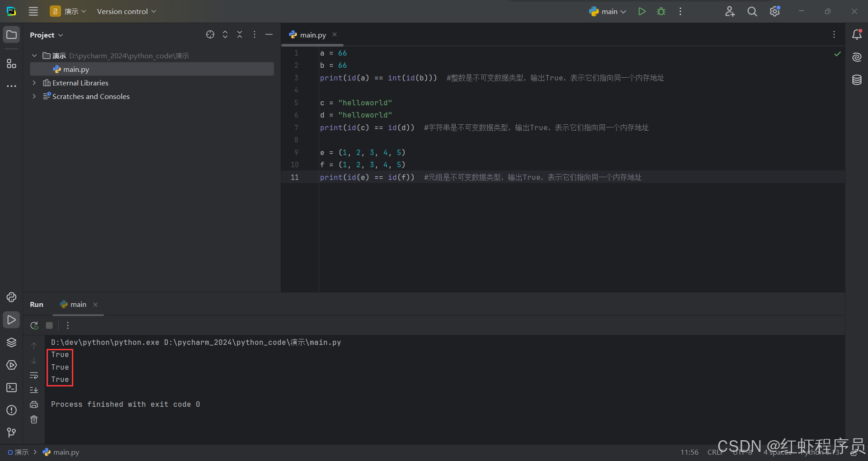Show more tool windows ellipsis

pyautogui.click(x=11, y=86)
